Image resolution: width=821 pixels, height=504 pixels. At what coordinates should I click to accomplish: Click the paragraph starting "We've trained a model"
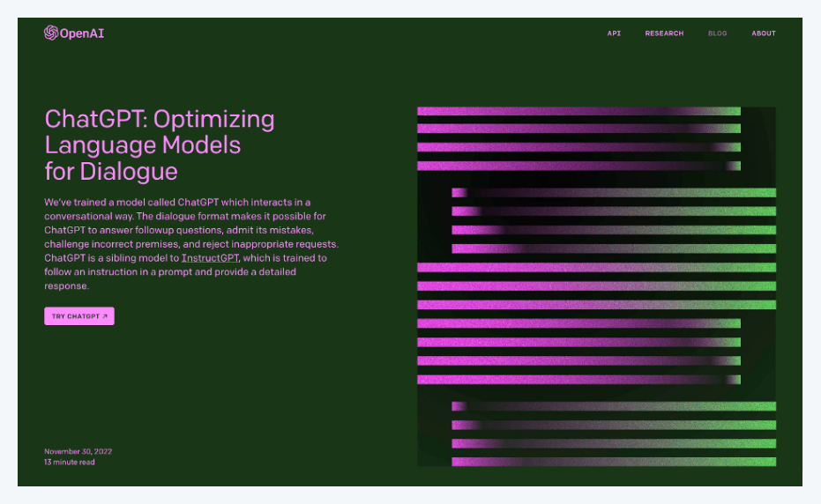[191, 244]
